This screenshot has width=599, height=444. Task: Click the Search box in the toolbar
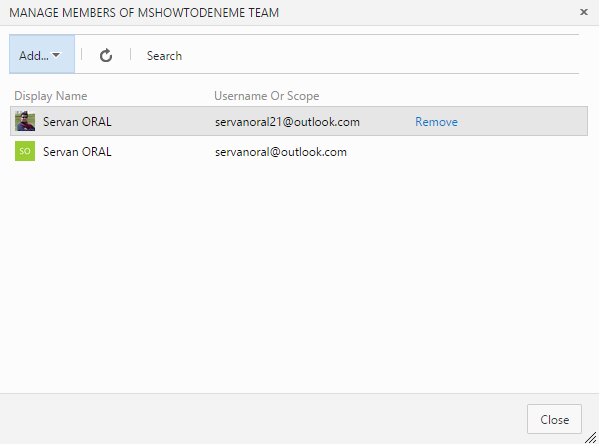[x=164, y=56]
